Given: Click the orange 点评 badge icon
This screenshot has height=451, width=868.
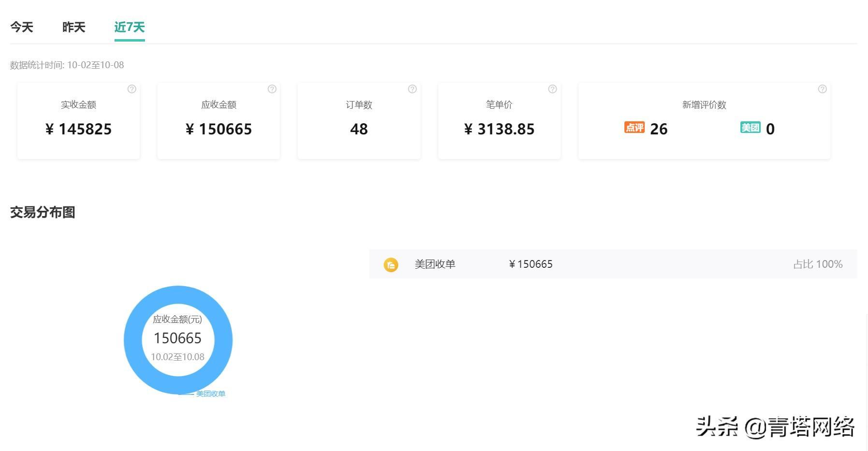Looking at the screenshot, I should tap(634, 128).
